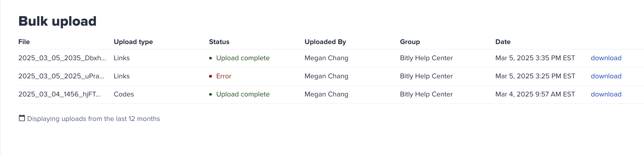The width and height of the screenshot is (644, 155).
Task: Click the calendar icon near the uploads notice
Action: (22, 118)
